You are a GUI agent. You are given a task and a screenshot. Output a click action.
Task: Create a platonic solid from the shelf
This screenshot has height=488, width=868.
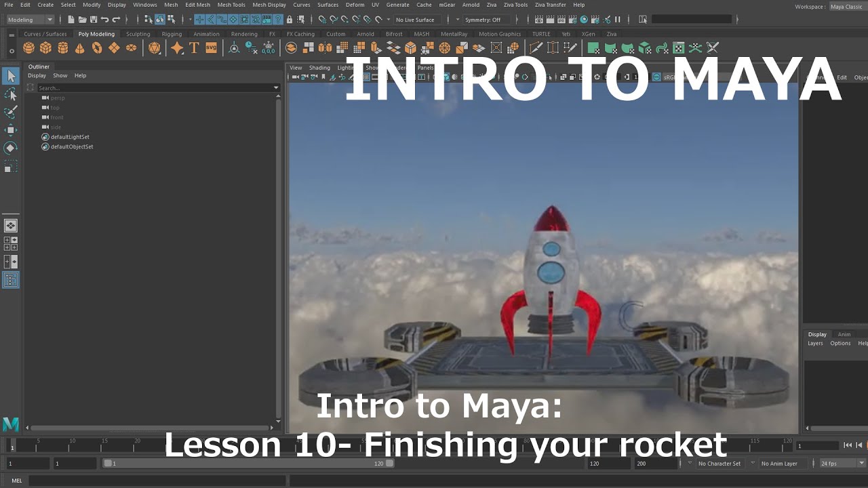[x=155, y=47]
